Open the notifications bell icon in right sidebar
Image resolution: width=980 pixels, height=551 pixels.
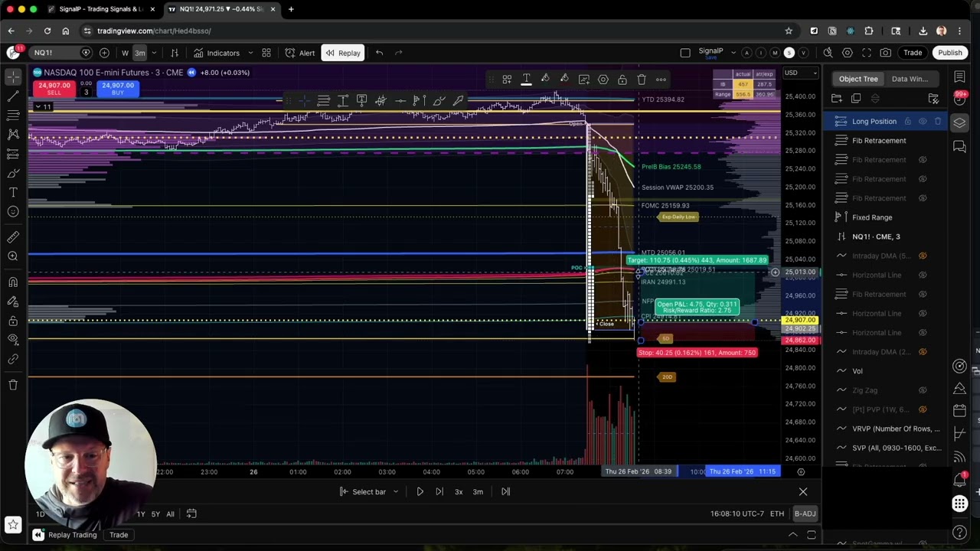pyautogui.click(x=959, y=479)
